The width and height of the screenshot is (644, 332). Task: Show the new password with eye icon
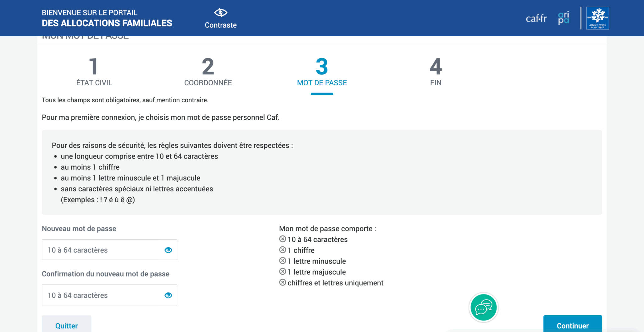pyautogui.click(x=168, y=250)
